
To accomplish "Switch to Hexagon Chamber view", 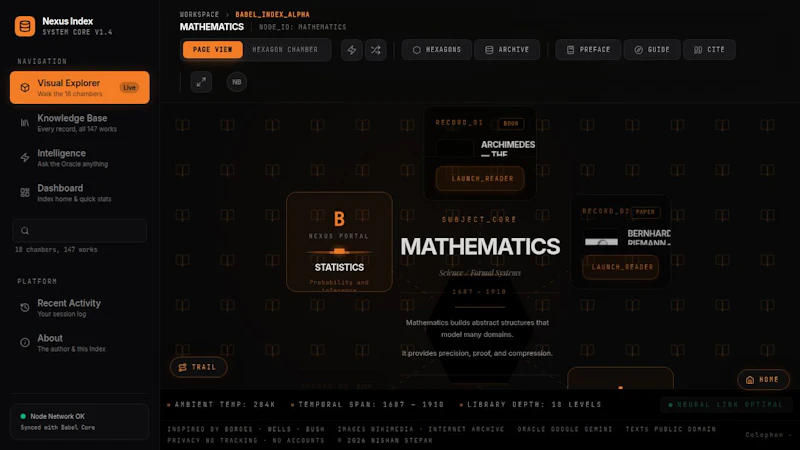I will pos(285,49).
